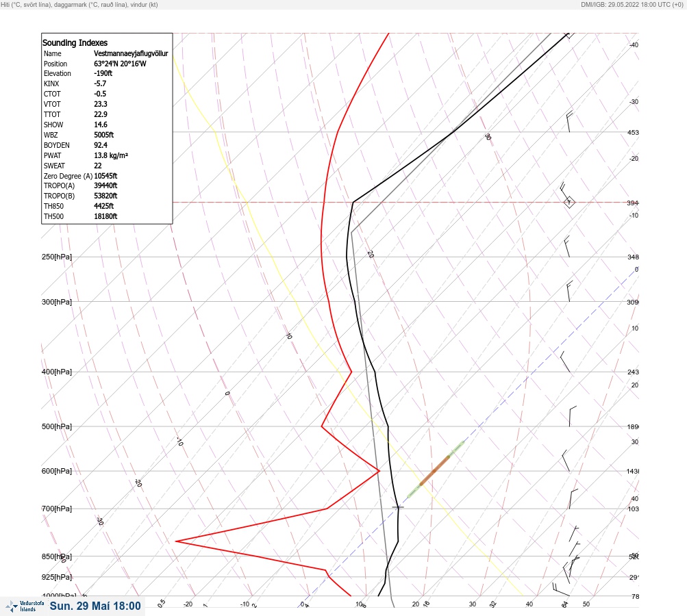Viewport: 687px width, 616px height.
Task: Click the legend text 'Hiti (°C, svört lína)...'
Action: coord(79,4)
